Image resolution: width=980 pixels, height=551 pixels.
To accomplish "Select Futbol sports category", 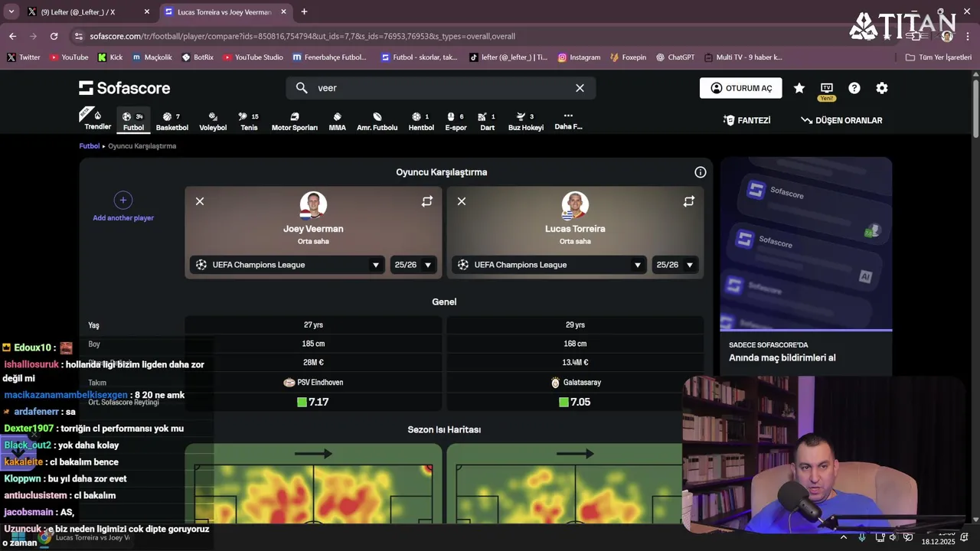I will [133, 121].
